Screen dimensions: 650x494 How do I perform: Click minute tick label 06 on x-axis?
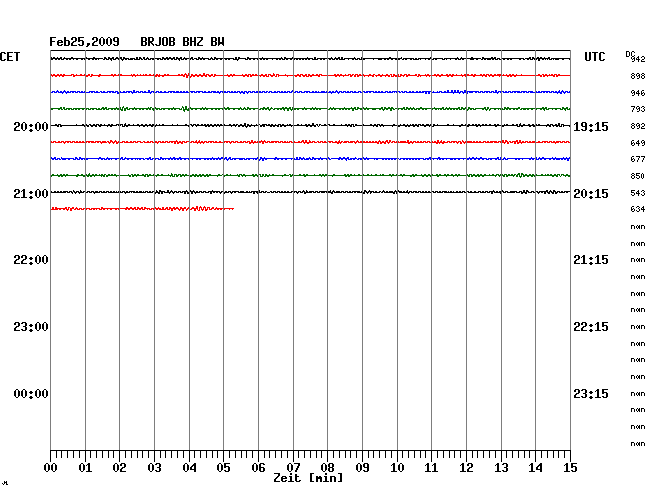click(x=258, y=468)
